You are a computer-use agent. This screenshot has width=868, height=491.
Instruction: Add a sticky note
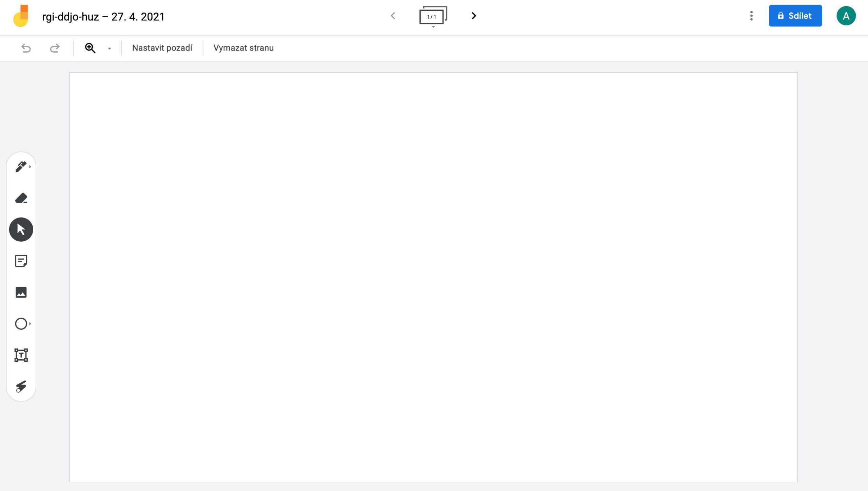pyautogui.click(x=21, y=261)
